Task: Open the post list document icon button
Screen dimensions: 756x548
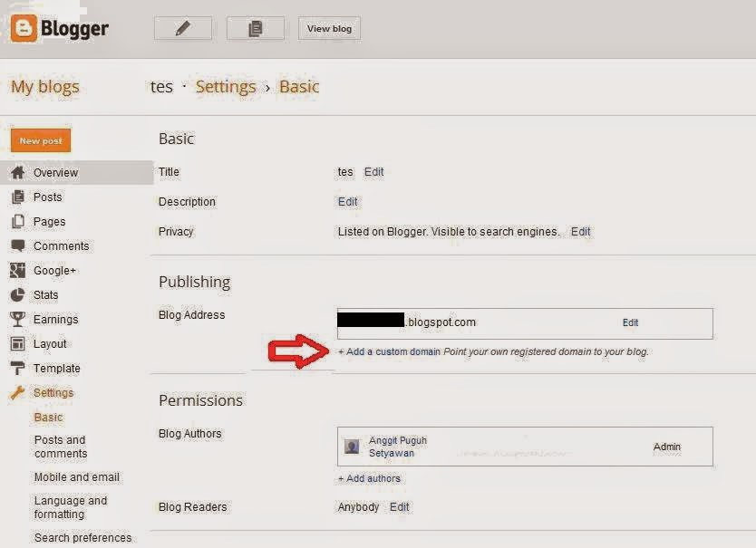Action: pyautogui.click(x=255, y=28)
